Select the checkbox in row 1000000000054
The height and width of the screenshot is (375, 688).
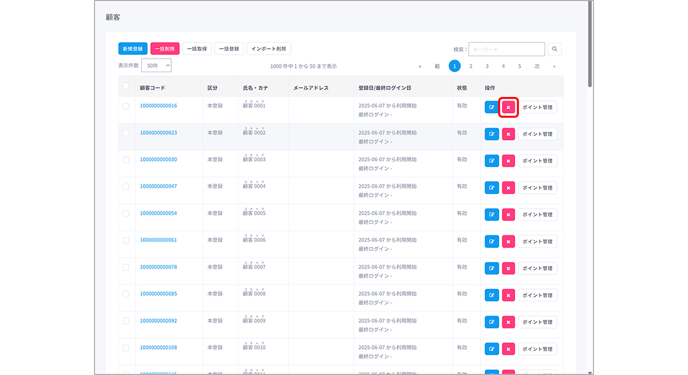click(126, 214)
